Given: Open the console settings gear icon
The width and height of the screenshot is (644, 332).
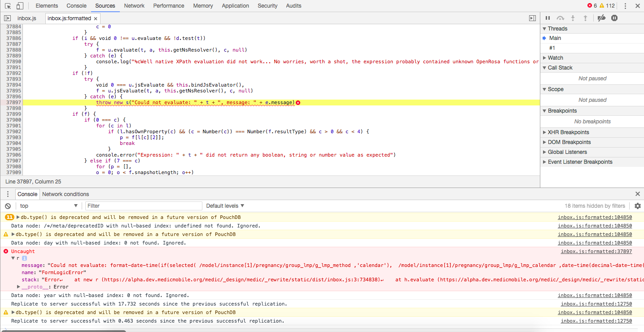Looking at the screenshot, I should pos(638,205).
